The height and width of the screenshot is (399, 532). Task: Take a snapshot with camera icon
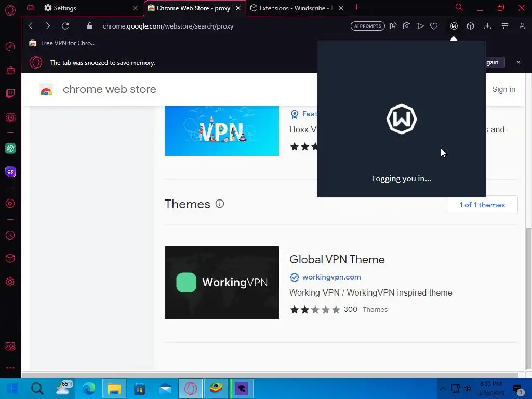pos(406,26)
